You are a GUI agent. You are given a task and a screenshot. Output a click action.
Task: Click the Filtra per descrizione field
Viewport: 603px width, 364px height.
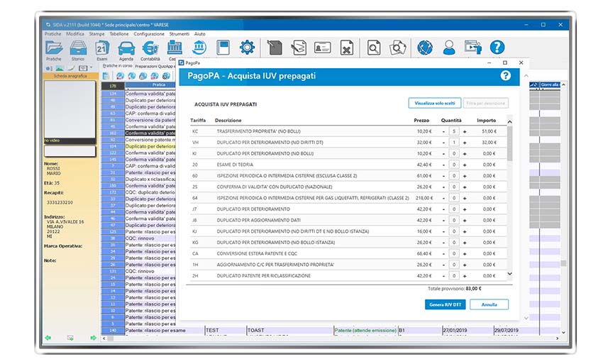(486, 103)
